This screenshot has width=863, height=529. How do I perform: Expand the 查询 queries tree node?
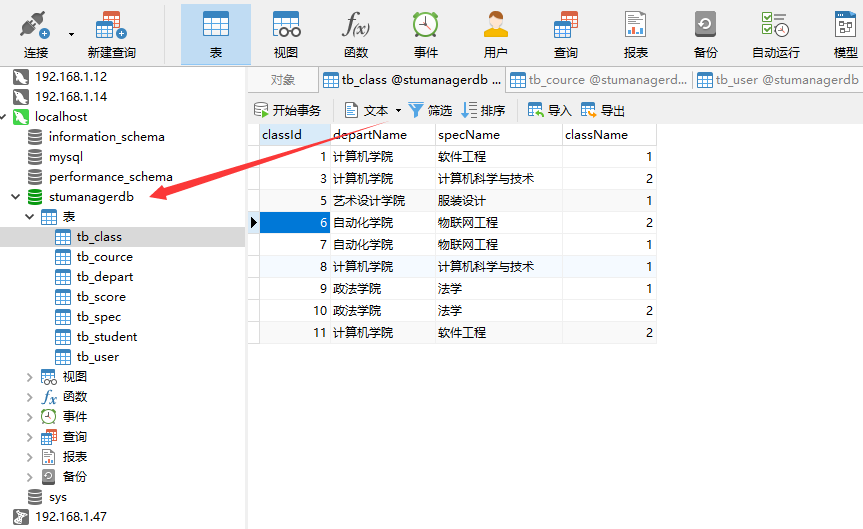[30, 437]
